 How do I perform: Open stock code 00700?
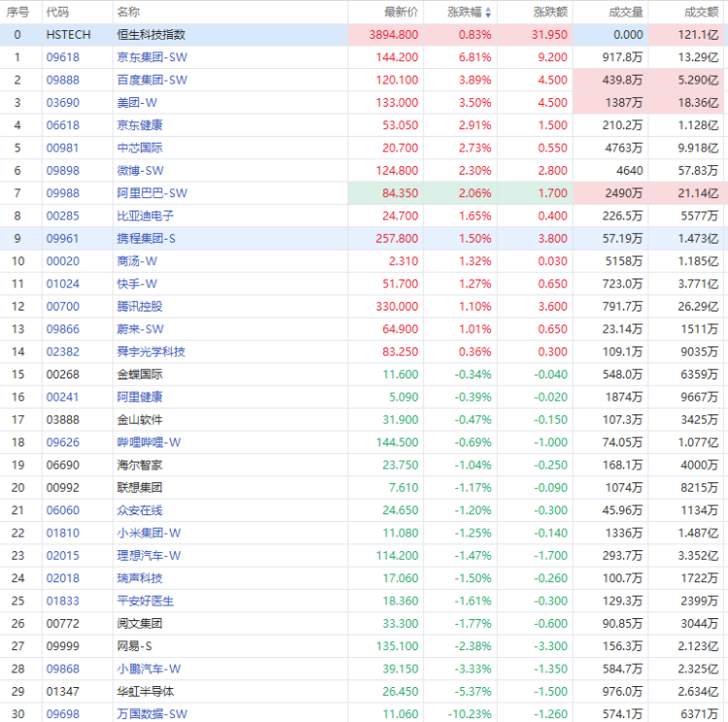(63, 307)
